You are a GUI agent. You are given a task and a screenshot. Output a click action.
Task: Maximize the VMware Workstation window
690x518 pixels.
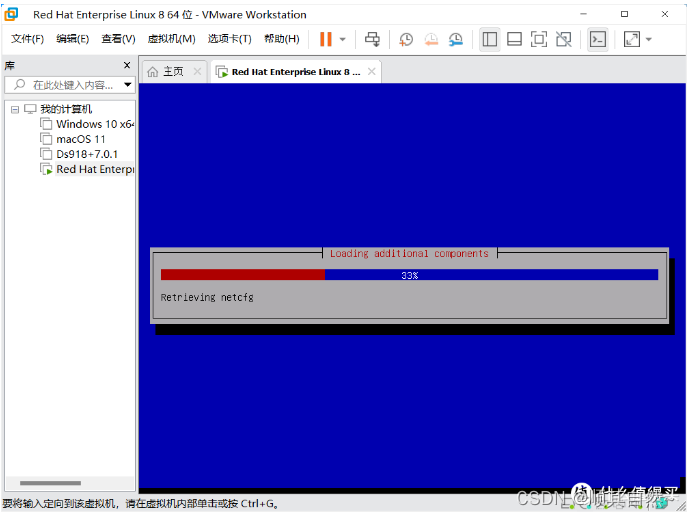click(x=624, y=14)
